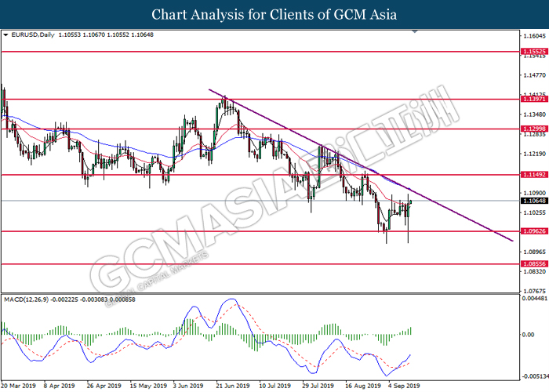Click the 1.14770 price axis value
The width and height of the screenshot is (549, 392).
pos(534,75)
